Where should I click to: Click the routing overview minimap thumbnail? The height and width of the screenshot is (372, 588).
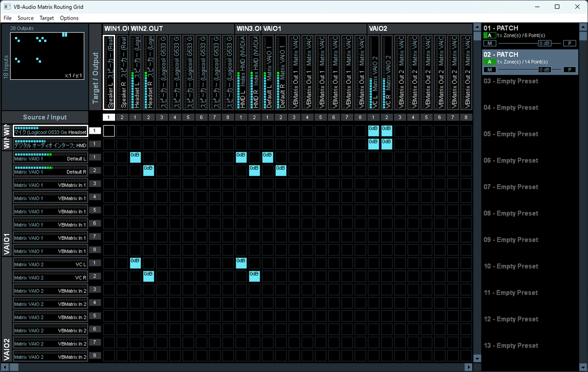pos(47,56)
